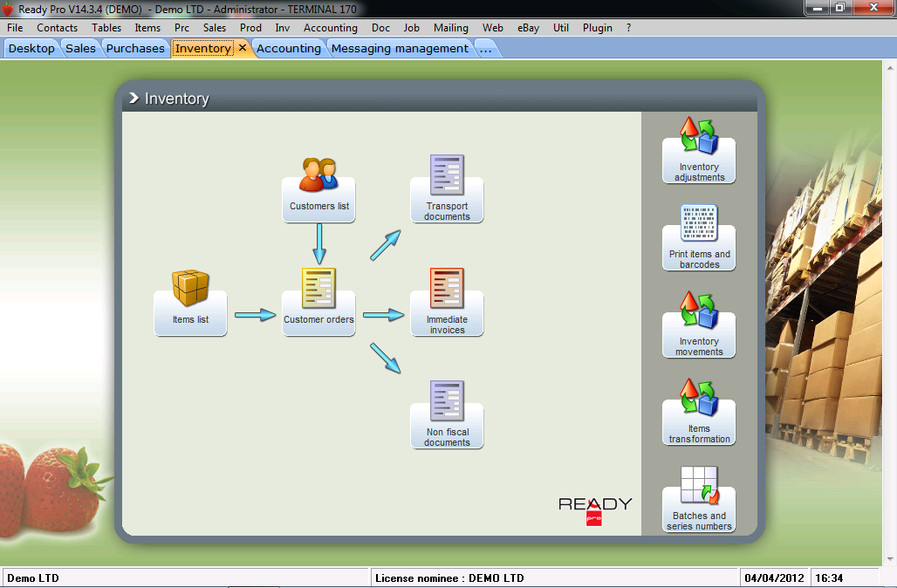Open the Plugin menu

pos(597,27)
